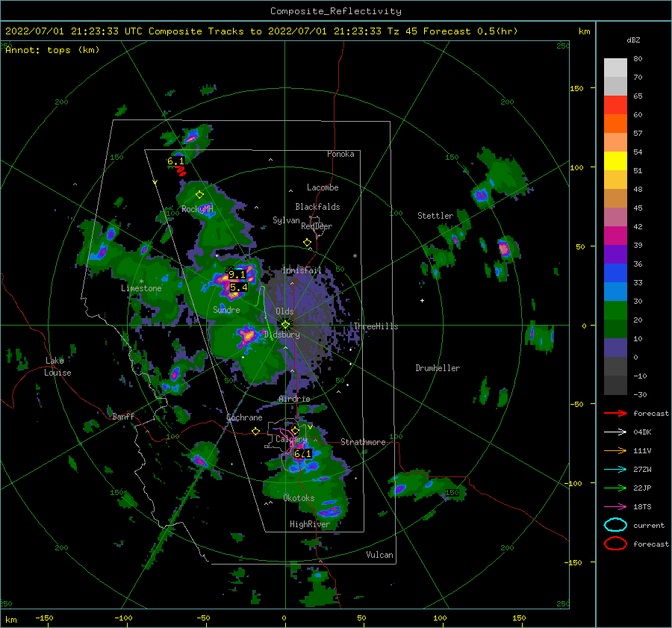672x628 pixels.
Task: Select the cyan 27ZW track arrow
Action: pos(615,470)
